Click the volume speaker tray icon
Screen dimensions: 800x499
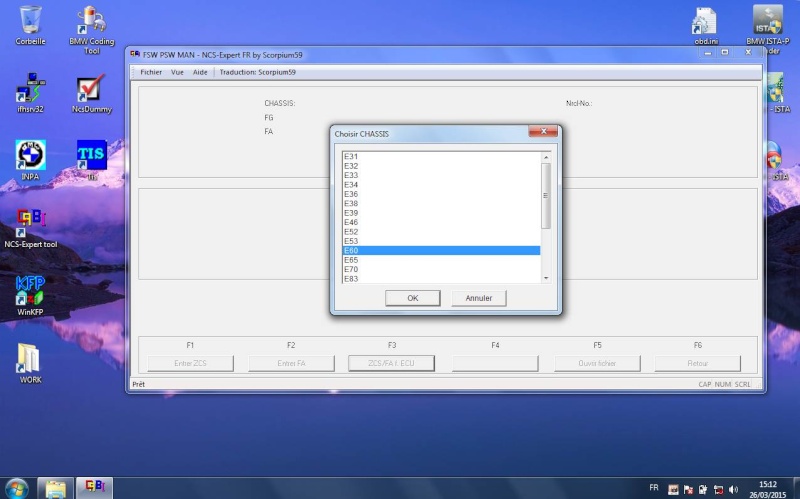coord(733,489)
